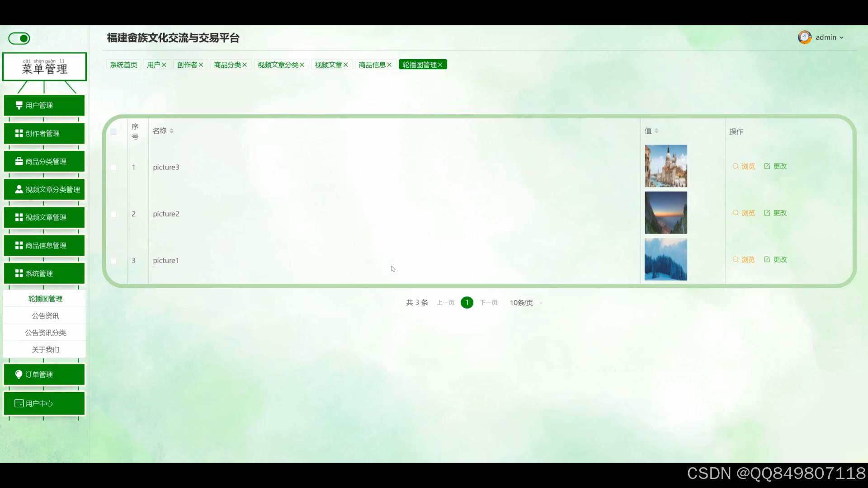Image resolution: width=868 pixels, height=488 pixels.
Task: Toggle the green sidebar switch
Action: (19, 38)
